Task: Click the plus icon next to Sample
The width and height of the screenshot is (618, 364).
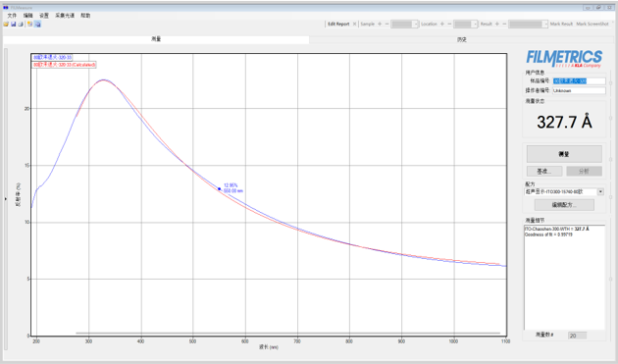Action: [x=380, y=25]
